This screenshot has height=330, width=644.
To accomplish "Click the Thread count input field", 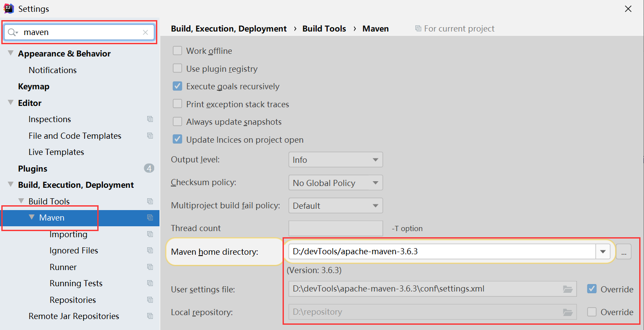I will [x=336, y=228].
